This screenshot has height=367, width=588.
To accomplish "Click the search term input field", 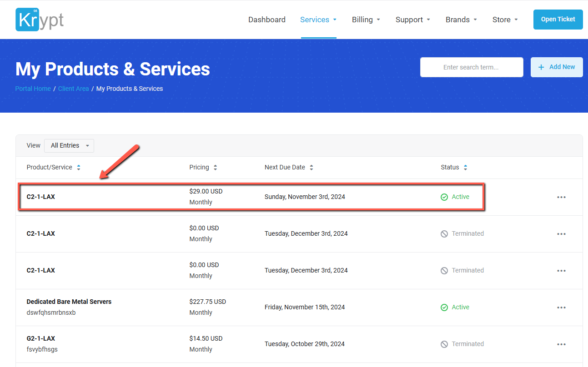I will click(471, 67).
